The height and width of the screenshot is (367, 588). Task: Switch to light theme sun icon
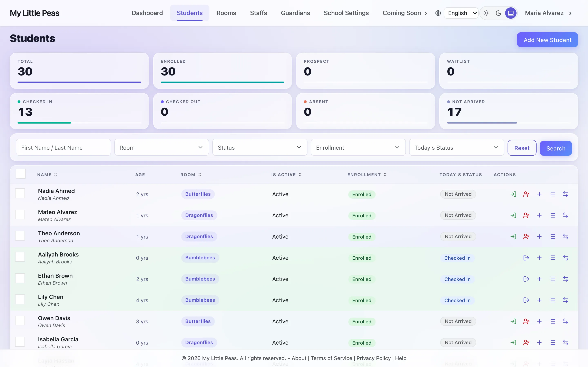tap(486, 13)
